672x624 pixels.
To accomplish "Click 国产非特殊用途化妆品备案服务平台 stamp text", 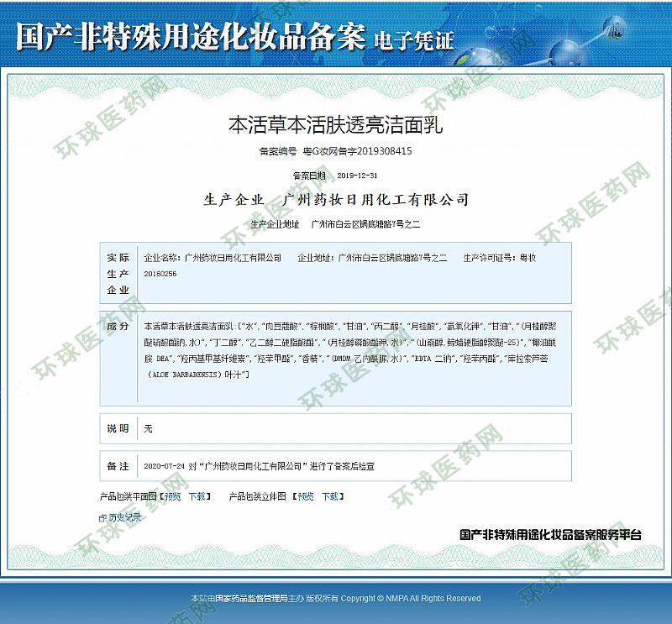I will coord(550,535).
